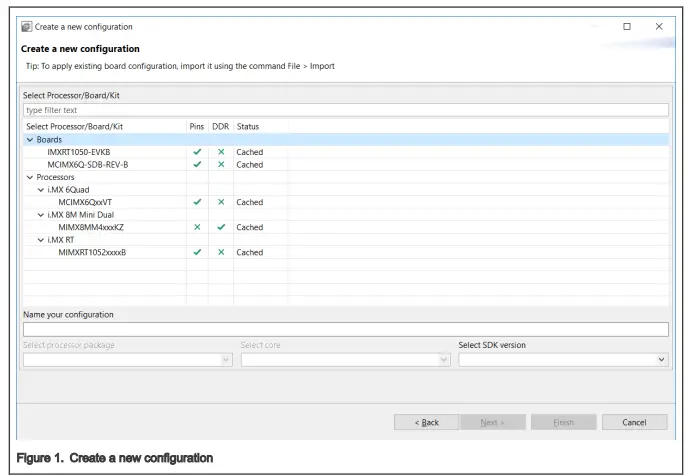Select the IMXRT1050-EVKB board

pyautogui.click(x=79, y=152)
